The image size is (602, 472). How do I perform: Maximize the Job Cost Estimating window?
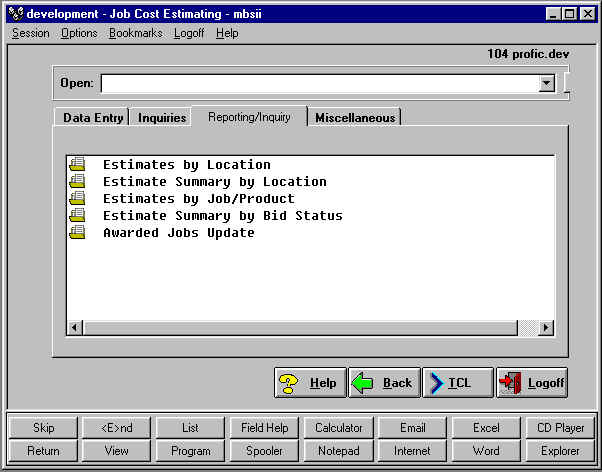(569, 15)
